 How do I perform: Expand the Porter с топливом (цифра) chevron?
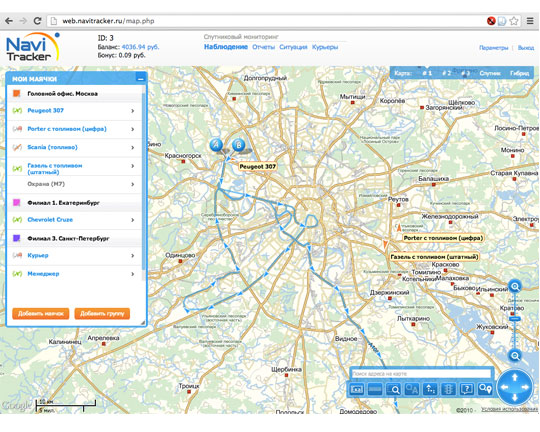click(x=133, y=129)
